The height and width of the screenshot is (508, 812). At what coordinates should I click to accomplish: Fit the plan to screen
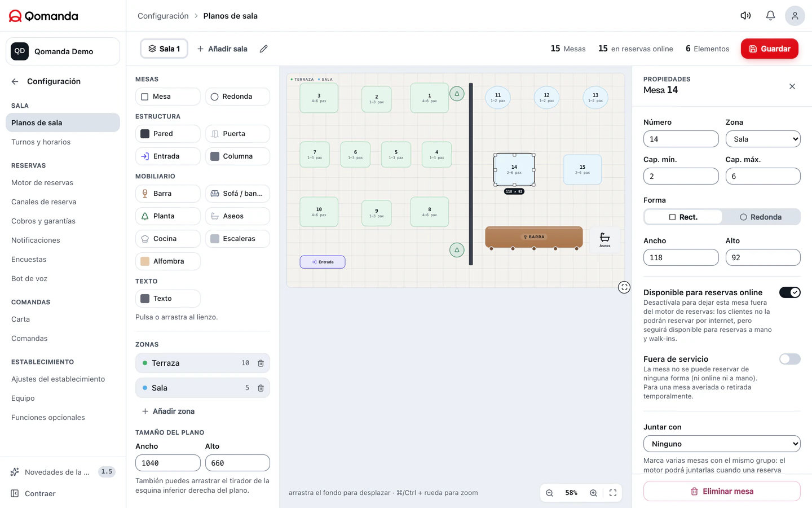(613, 493)
